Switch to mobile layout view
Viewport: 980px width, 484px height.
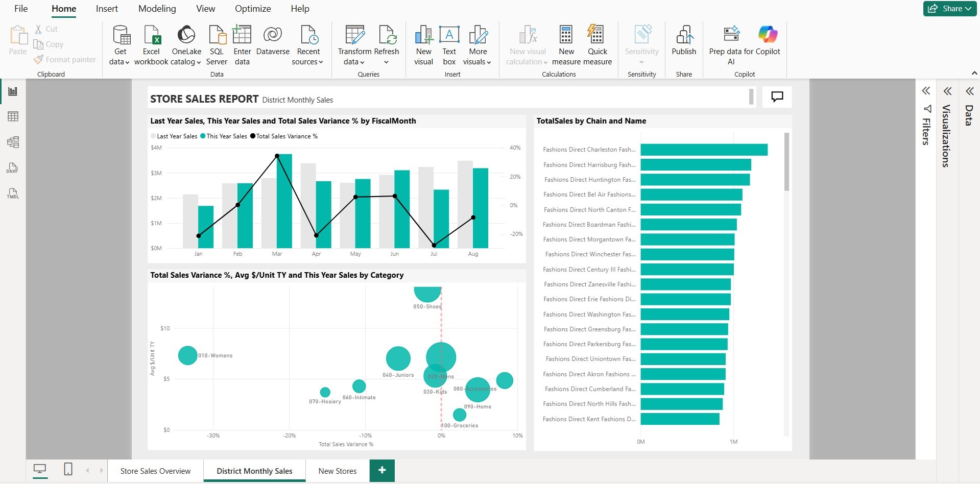pyautogui.click(x=68, y=469)
